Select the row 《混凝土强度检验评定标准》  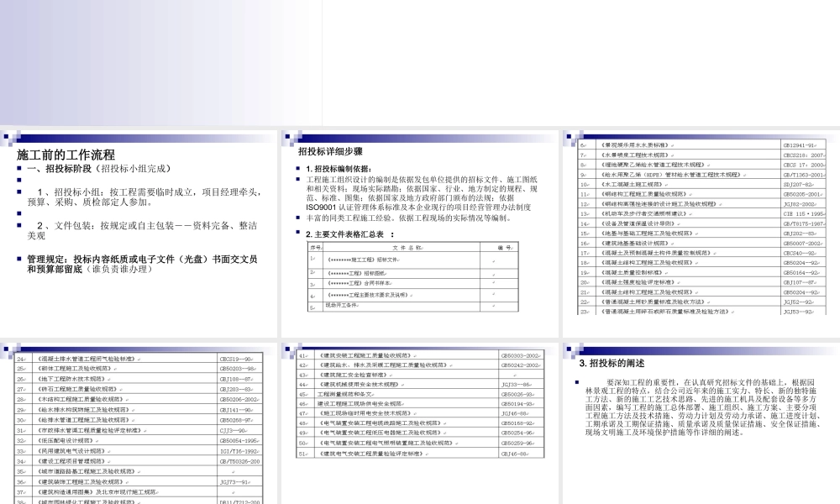click(701, 282)
